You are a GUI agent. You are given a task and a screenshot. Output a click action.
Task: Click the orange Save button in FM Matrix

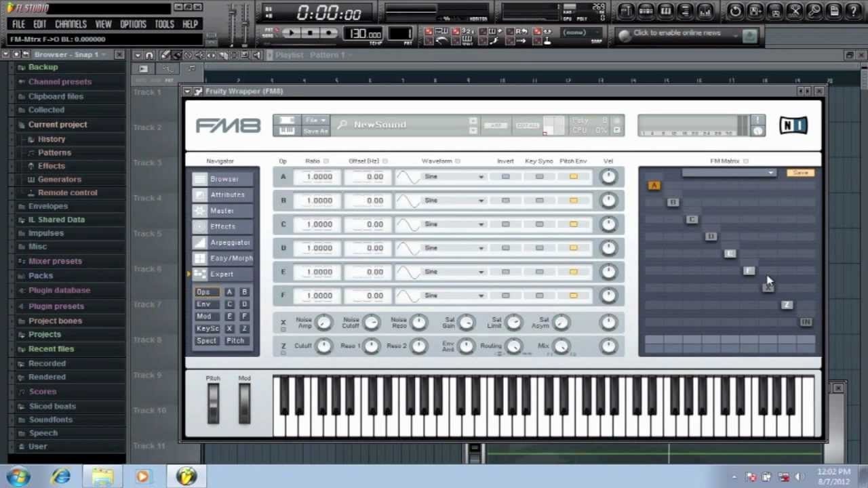tap(800, 173)
